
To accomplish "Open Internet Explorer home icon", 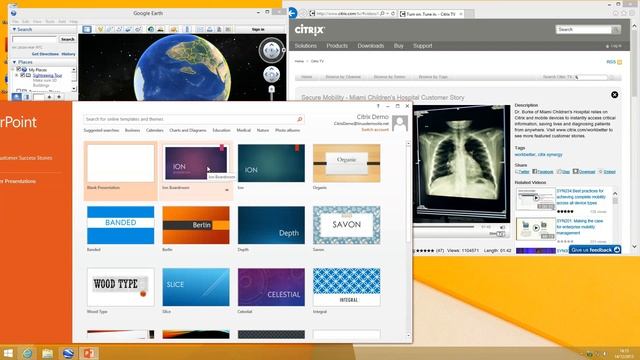I will pos(616,13).
